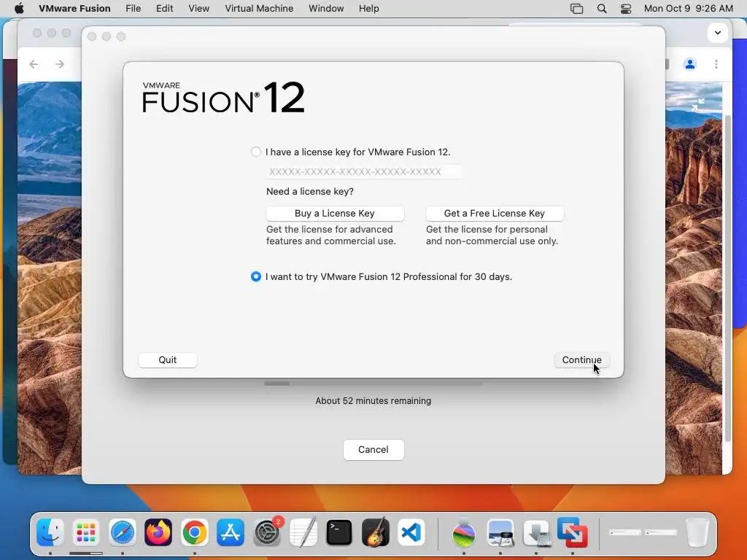Open the Virtual Machine menu
This screenshot has height=560, width=747.
(x=259, y=8)
